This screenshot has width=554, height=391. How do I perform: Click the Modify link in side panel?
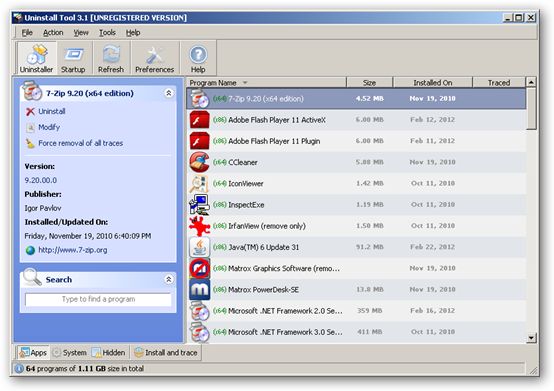49,127
